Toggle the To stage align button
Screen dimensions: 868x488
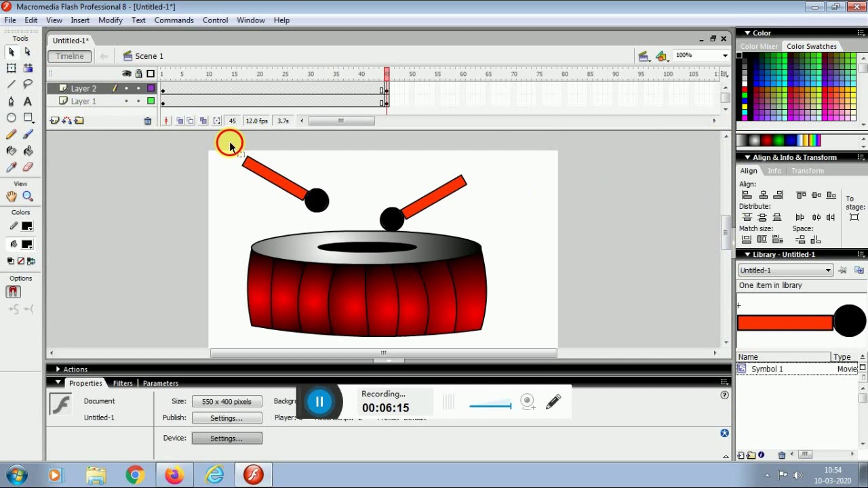pos(854,218)
